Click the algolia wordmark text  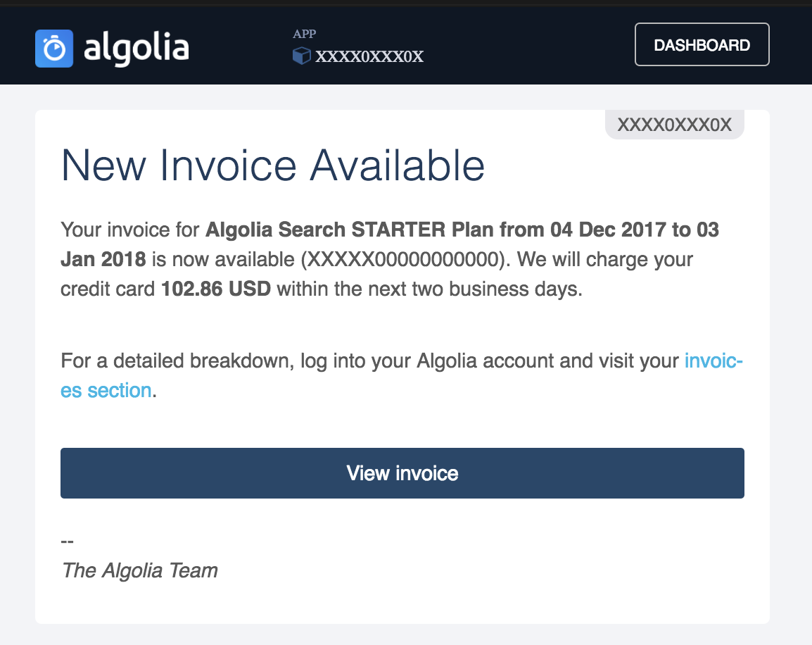137,48
